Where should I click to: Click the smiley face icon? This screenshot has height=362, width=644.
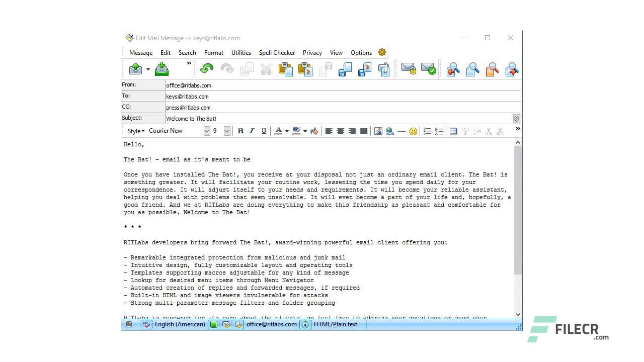click(413, 131)
